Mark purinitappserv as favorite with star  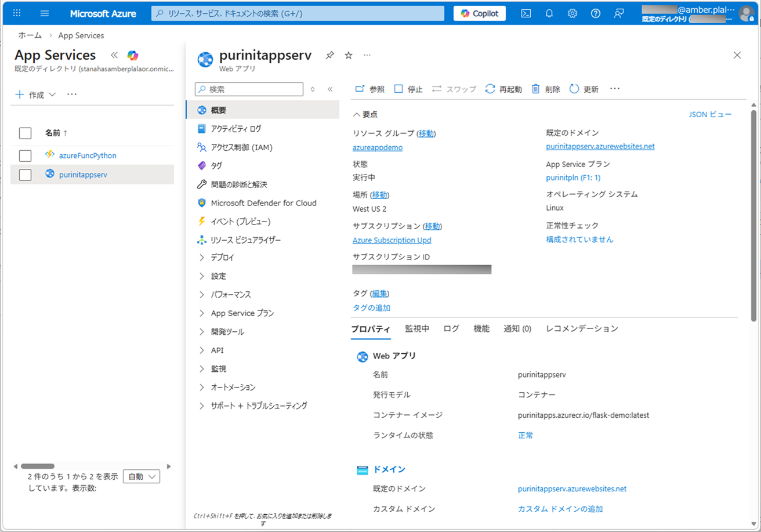click(x=349, y=55)
